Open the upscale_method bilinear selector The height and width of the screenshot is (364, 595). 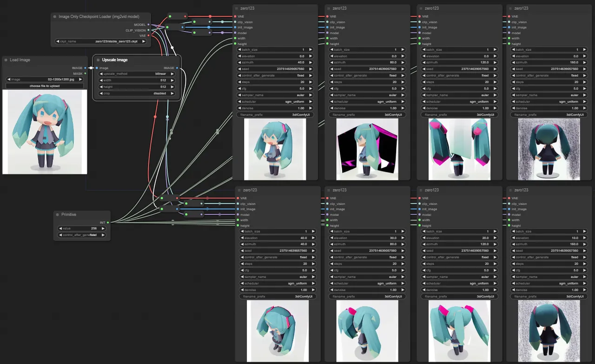click(x=137, y=74)
